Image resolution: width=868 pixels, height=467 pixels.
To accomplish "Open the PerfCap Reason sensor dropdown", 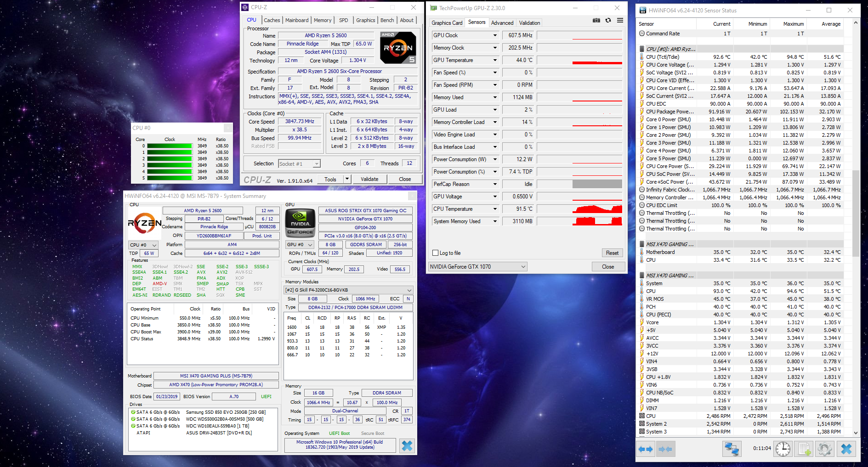I will click(495, 184).
